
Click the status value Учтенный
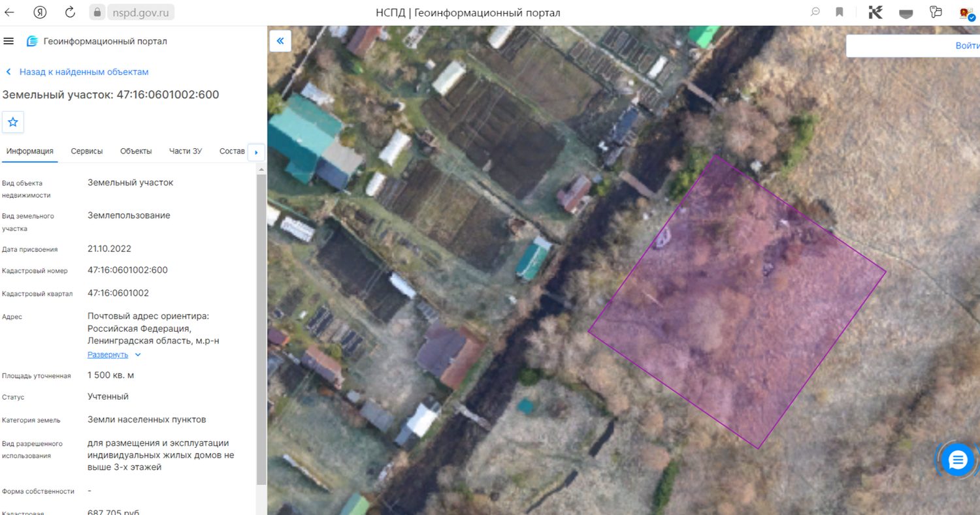(x=108, y=397)
